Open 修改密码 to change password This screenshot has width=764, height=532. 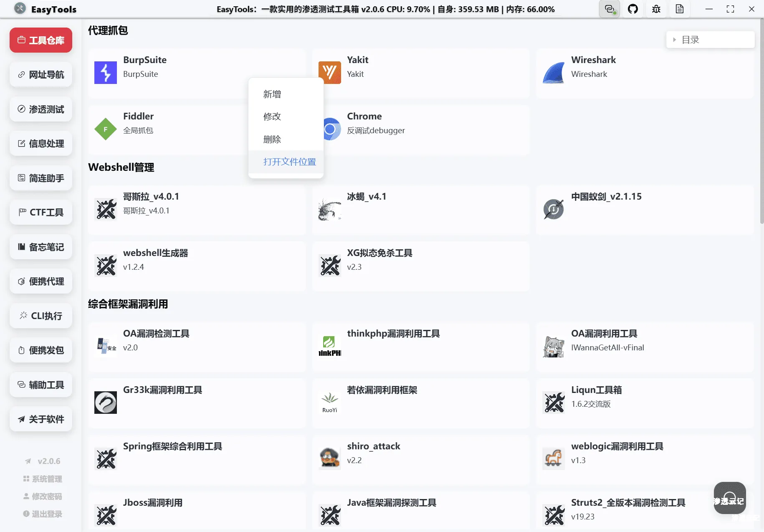point(42,497)
